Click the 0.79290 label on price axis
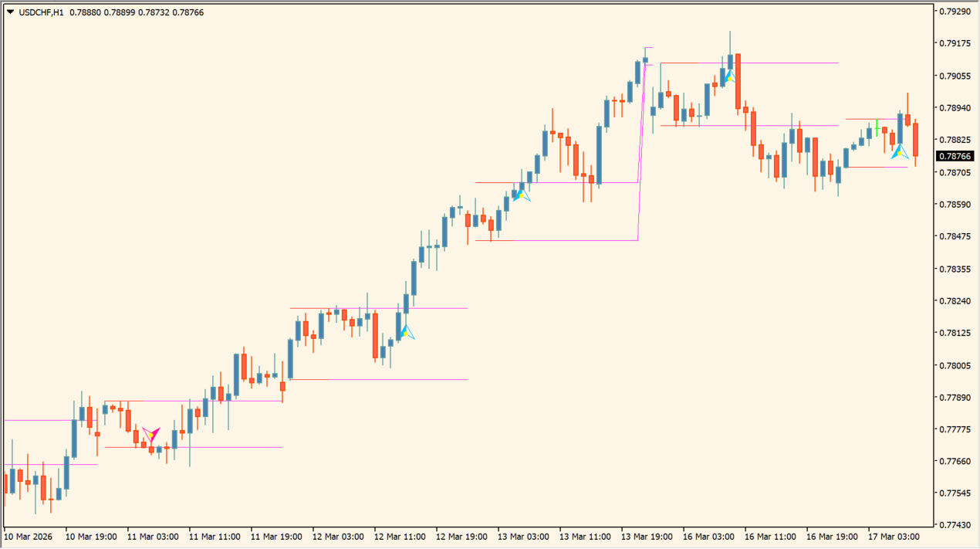The image size is (980, 549). point(955,12)
